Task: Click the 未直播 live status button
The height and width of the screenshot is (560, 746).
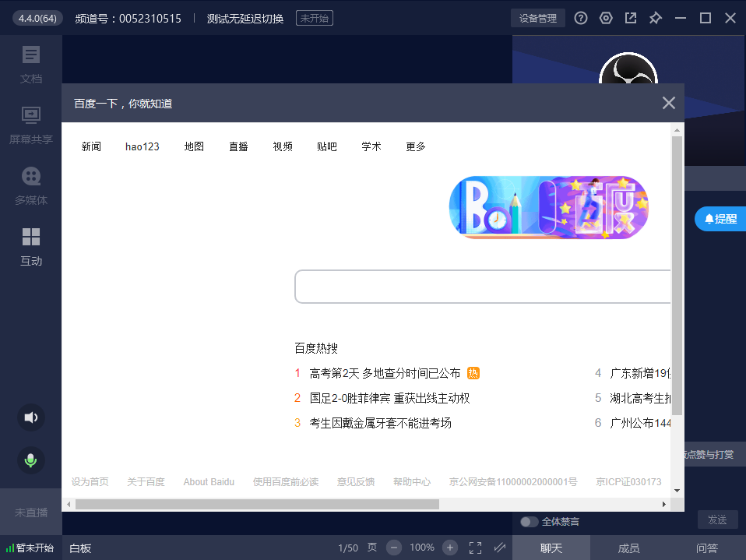Action: point(31,512)
